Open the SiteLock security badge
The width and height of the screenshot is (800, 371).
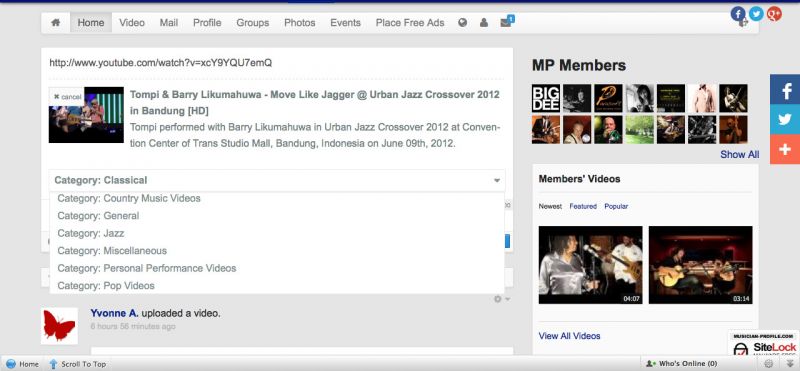pos(764,343)
